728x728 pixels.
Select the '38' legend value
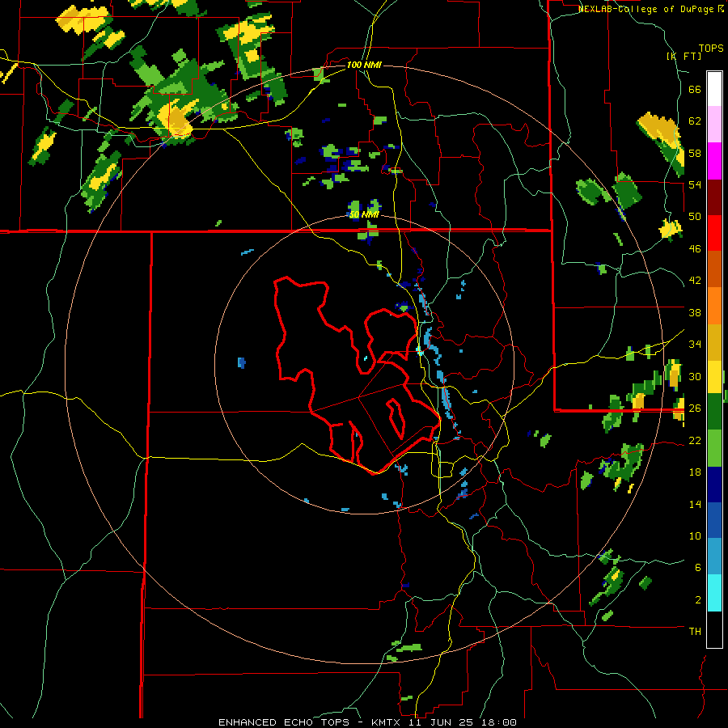tap(695, 312)
